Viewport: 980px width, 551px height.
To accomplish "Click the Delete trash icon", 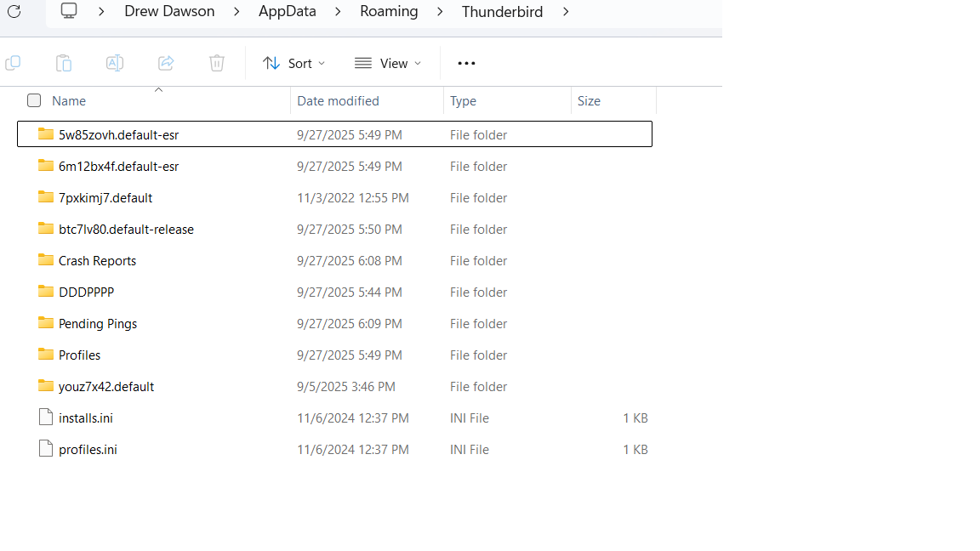I will [x=217, y=63].
